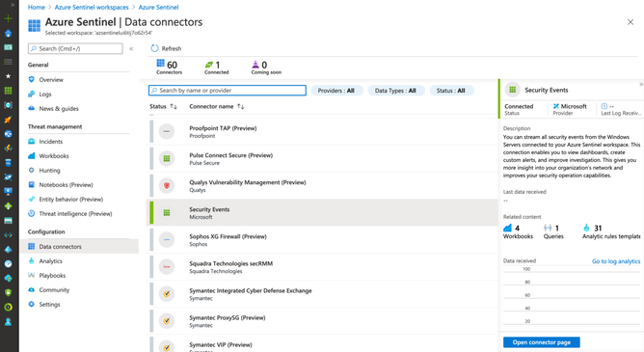Click the Open connector page button
The image size is (644, 352).
click(x=541, y=342)
